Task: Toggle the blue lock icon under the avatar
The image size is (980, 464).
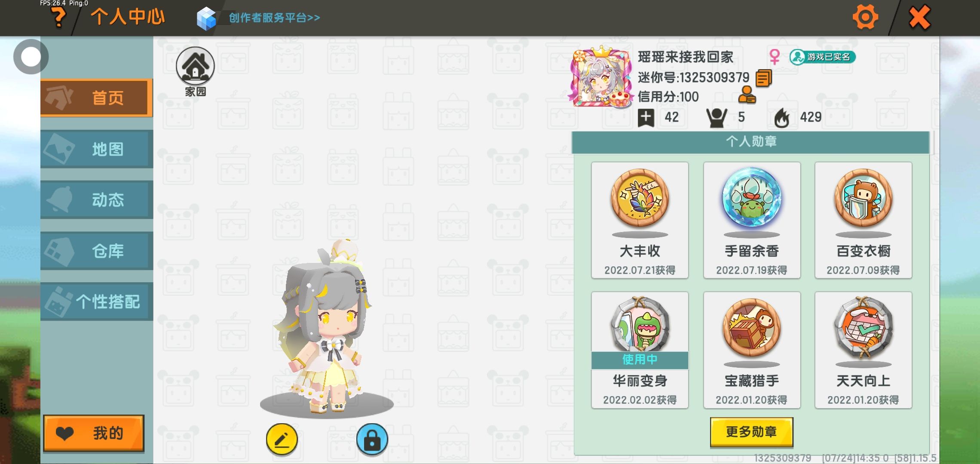Action: [372, 440]
